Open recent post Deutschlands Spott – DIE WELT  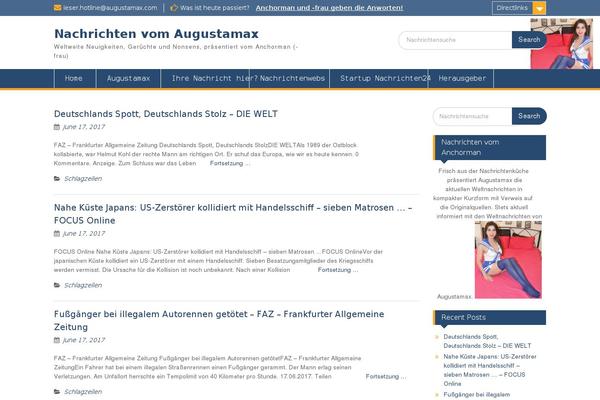(x=487, y=341)
